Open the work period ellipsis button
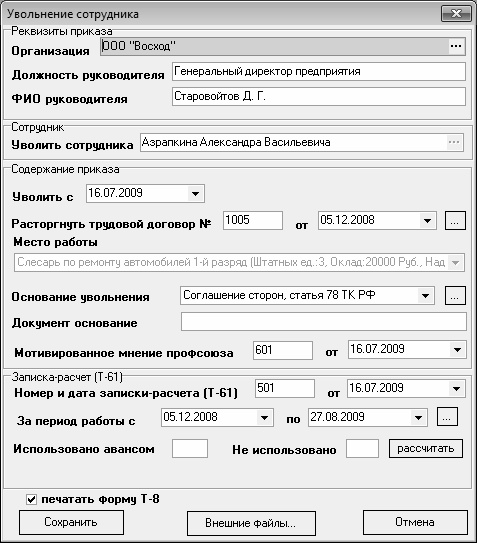477x543 pixels. [447, 417]
